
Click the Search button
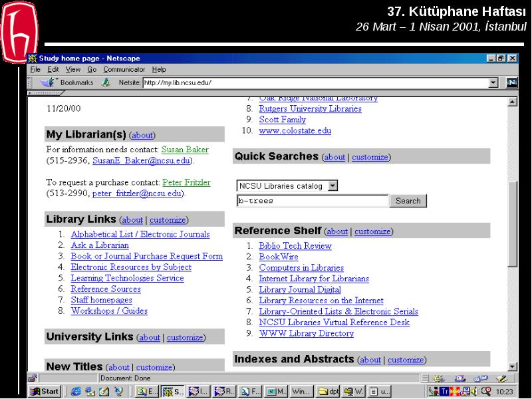[408, 201]
